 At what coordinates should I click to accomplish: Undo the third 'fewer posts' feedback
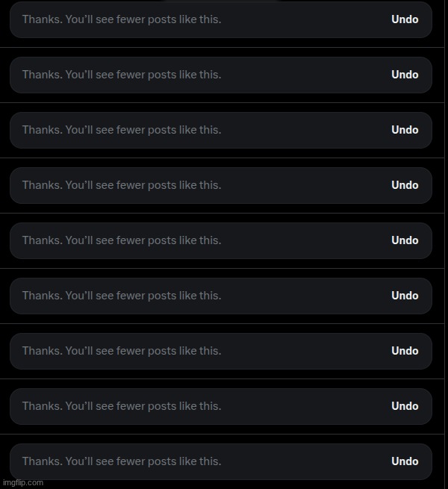coord(405,130)
